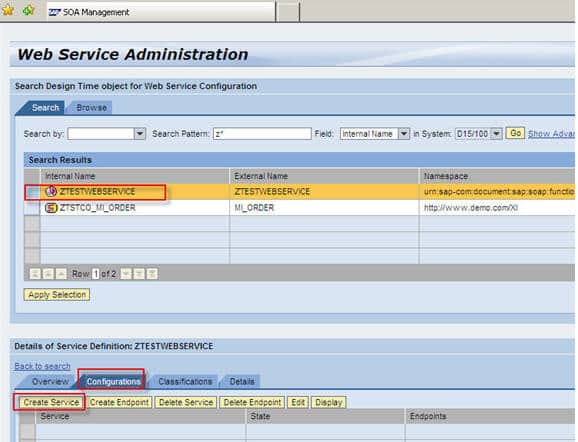
Task: Click the Go button
Action: [x=515, y=133]
